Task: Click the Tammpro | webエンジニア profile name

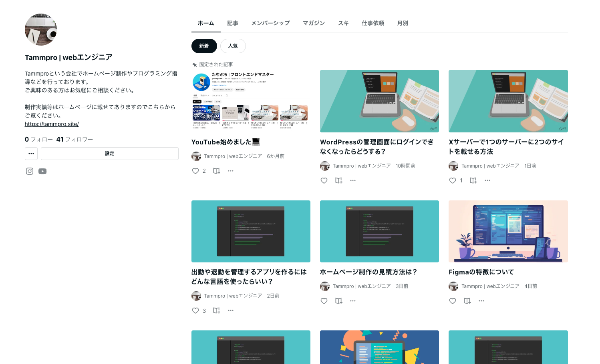Action: point(68,57)
